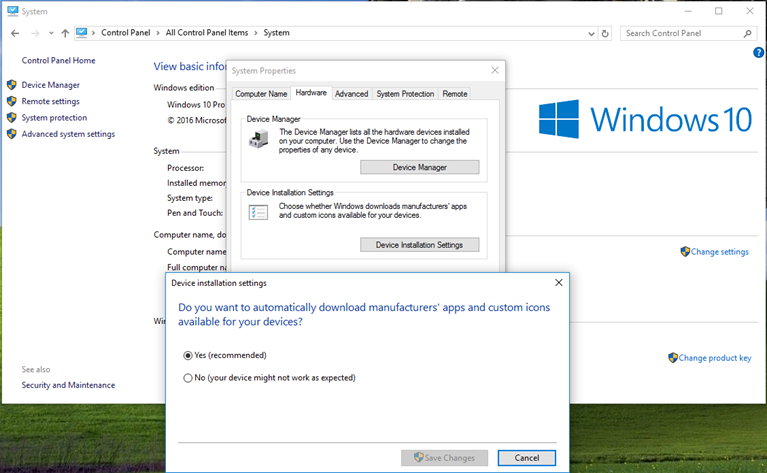Click the Device Manager hardware icon
Image resolution: width=767 pixels, height=473 pixels.
258,139
